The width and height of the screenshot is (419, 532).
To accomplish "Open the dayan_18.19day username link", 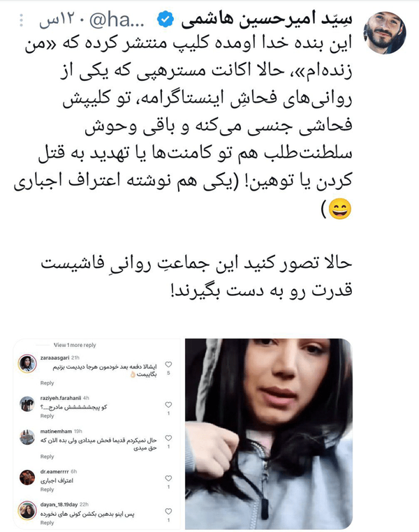I will pos(59,505).
